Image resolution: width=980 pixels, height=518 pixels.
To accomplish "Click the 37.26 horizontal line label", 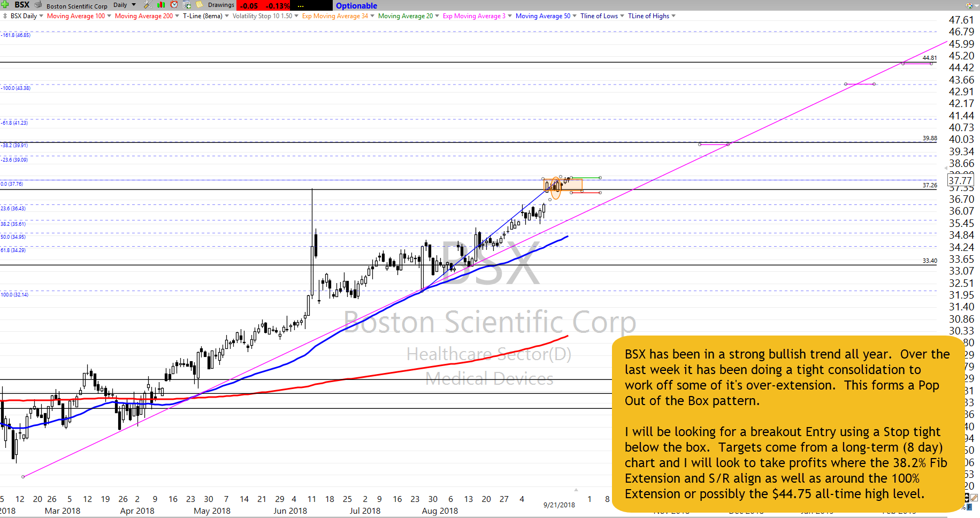I will point(930,185).
